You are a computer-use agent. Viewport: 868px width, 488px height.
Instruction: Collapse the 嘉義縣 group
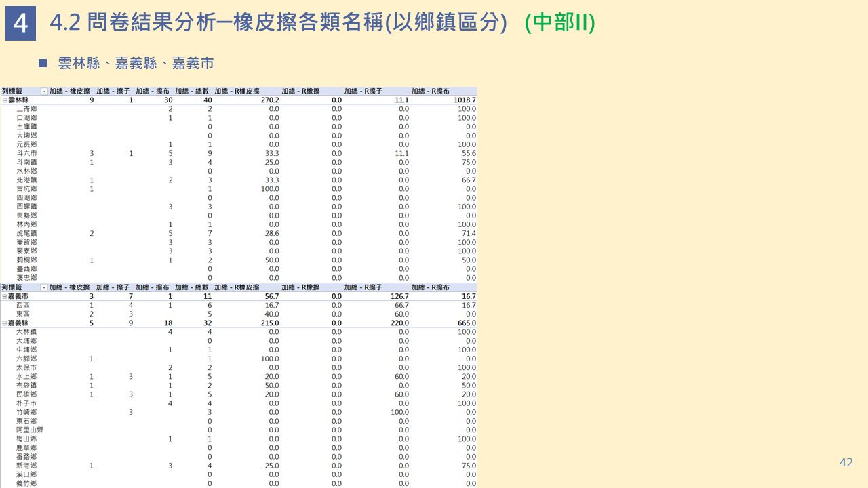pos(5,323)
